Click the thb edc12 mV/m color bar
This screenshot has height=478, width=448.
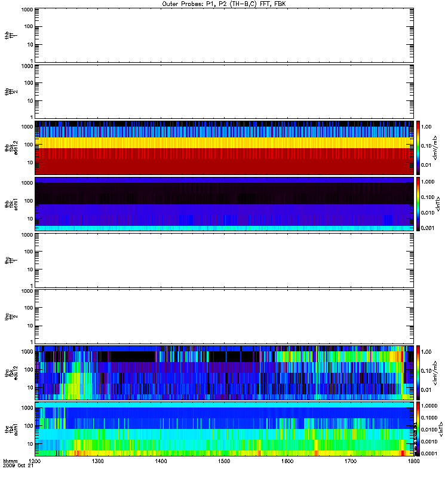click(x=418, y=148)
